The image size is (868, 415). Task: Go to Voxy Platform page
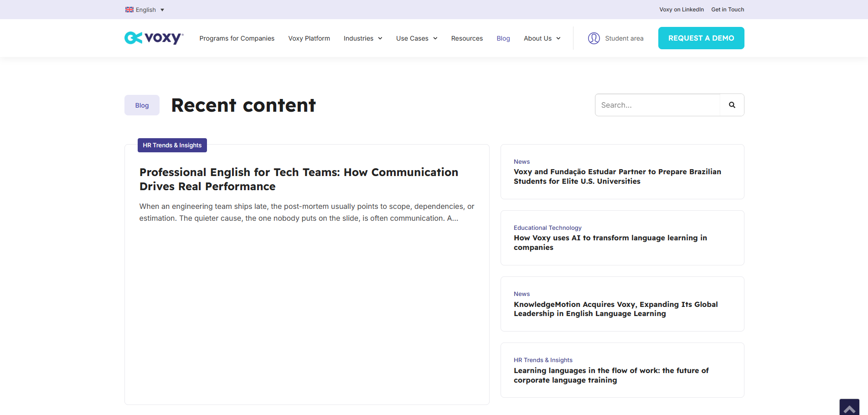309,38
